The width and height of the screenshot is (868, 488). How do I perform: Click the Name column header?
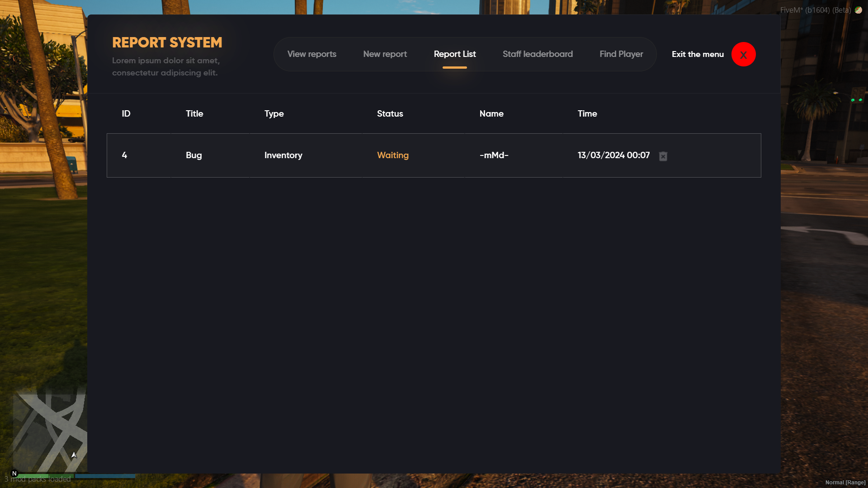pos(491,113)
